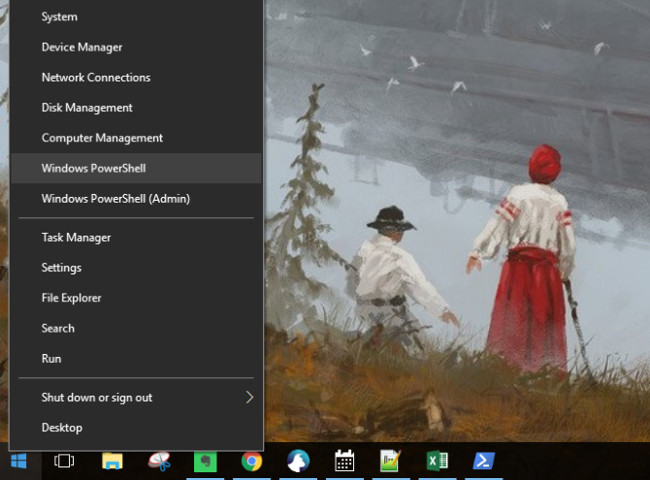Open Evernote from the taskbar

pyautogui.click(x=205, y=461)
